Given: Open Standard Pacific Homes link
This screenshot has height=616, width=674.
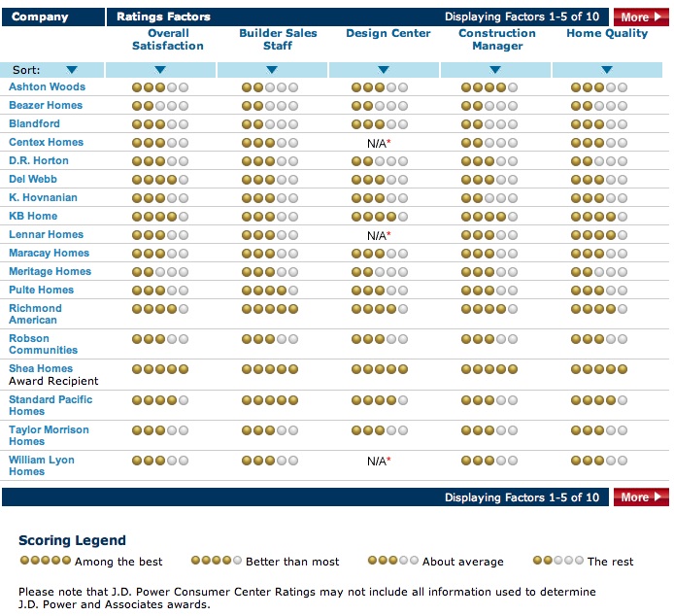Looking at the screenshot, I should 51,405.
